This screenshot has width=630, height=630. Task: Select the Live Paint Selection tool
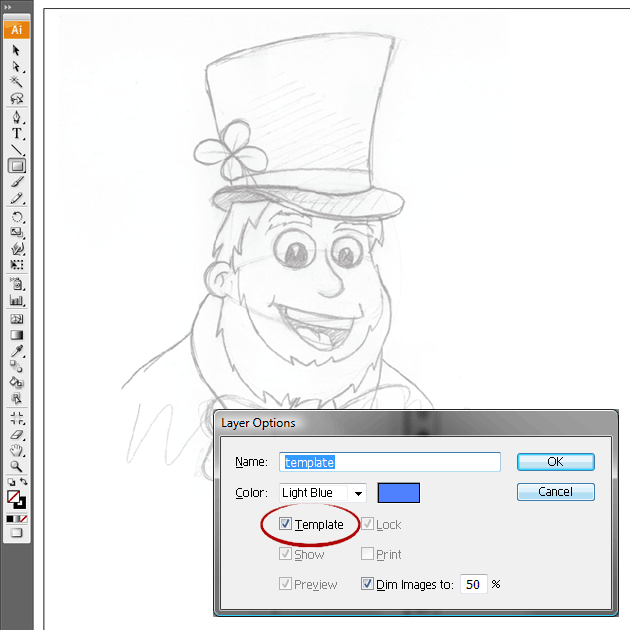point(17,398)
